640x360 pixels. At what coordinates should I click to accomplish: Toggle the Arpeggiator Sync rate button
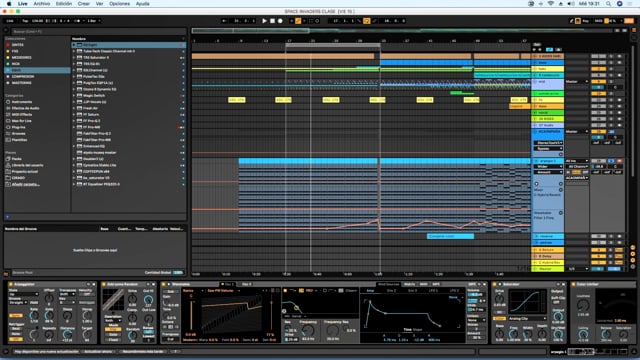(16, 316)
